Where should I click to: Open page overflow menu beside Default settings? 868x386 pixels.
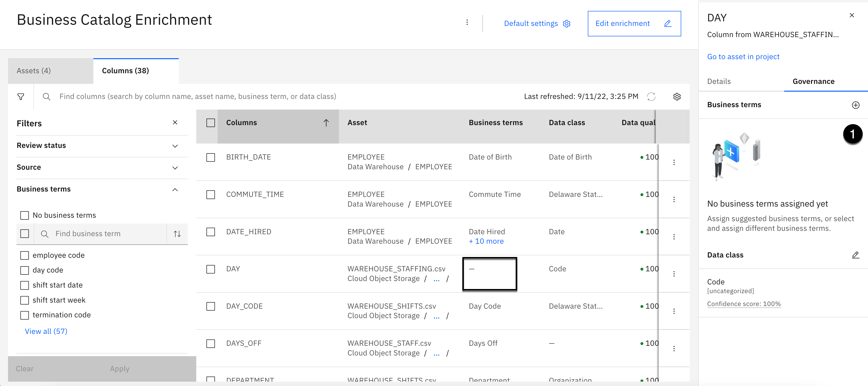pos(467,22)
